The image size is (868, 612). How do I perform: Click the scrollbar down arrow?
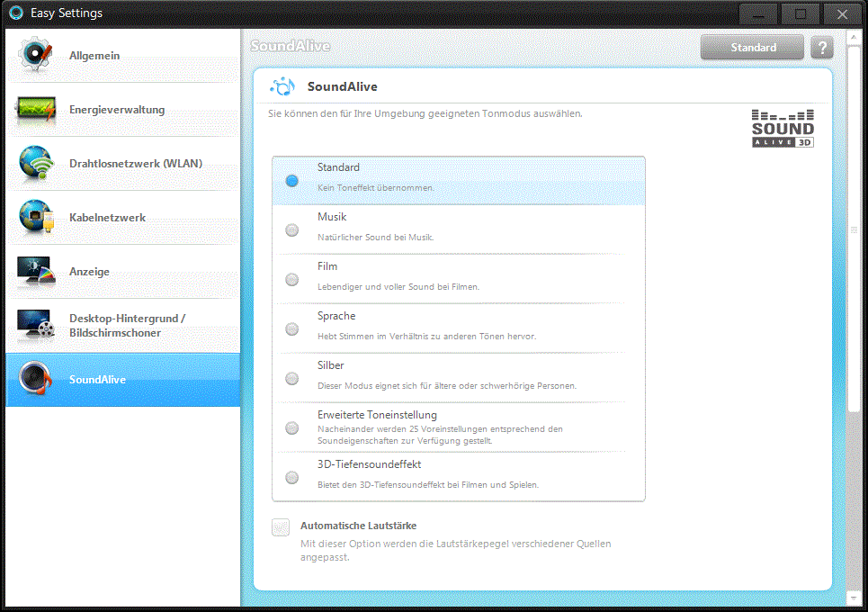pos(854,598)
